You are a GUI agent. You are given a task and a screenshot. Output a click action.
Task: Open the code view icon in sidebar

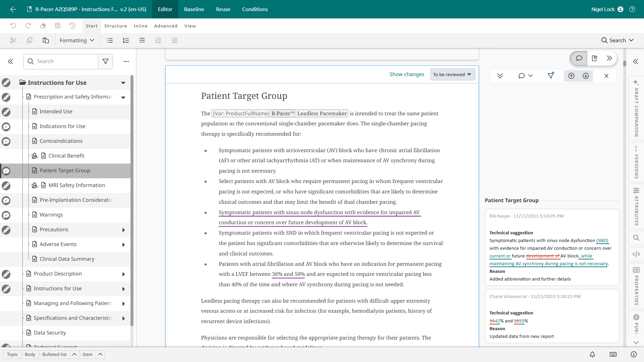coord(636,254)
